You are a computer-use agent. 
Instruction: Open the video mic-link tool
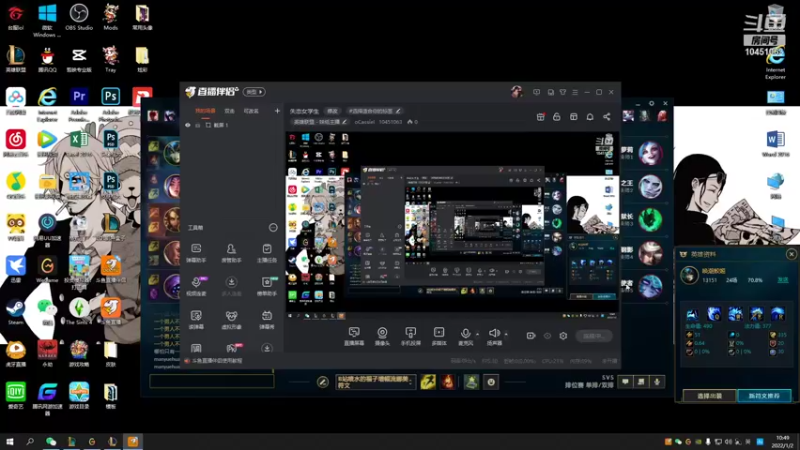196,286
